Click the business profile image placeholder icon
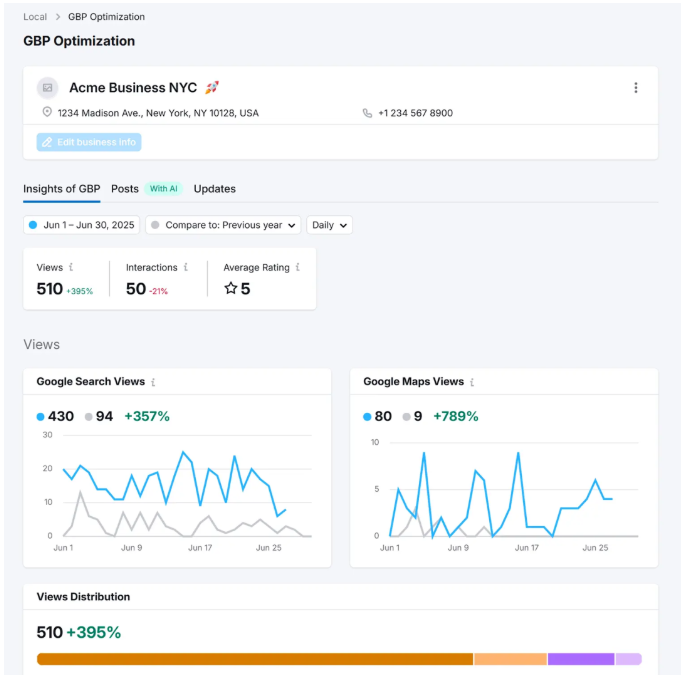 click(47, 88)
